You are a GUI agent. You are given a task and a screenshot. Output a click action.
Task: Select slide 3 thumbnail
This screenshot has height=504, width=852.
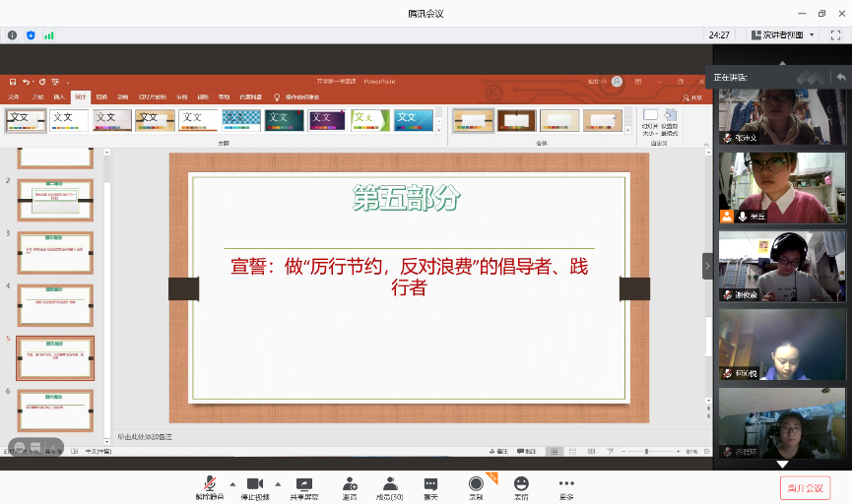click(x=55, y=253)
